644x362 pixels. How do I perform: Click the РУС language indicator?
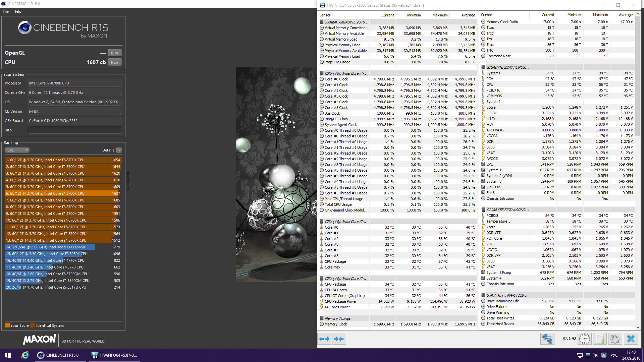tap(614, 355)
